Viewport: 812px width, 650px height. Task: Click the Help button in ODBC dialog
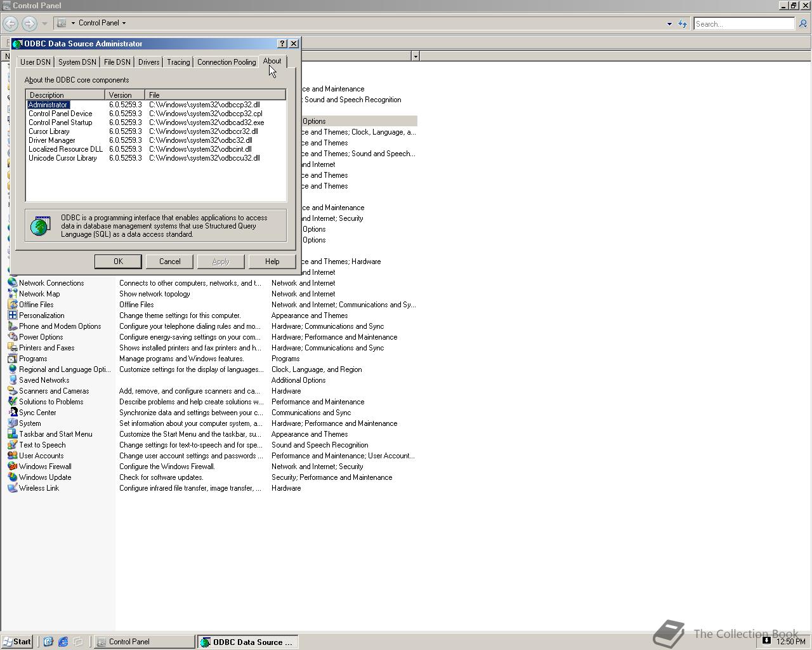272,262
